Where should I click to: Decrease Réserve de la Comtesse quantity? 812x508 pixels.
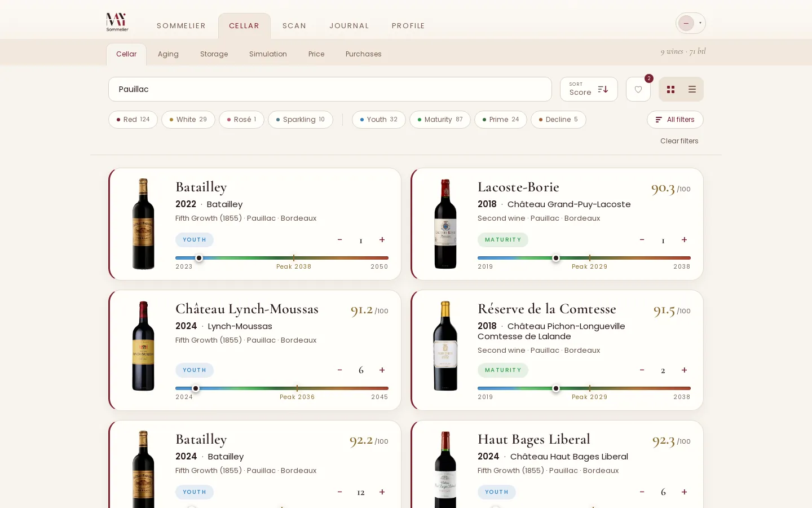[642, 370]
